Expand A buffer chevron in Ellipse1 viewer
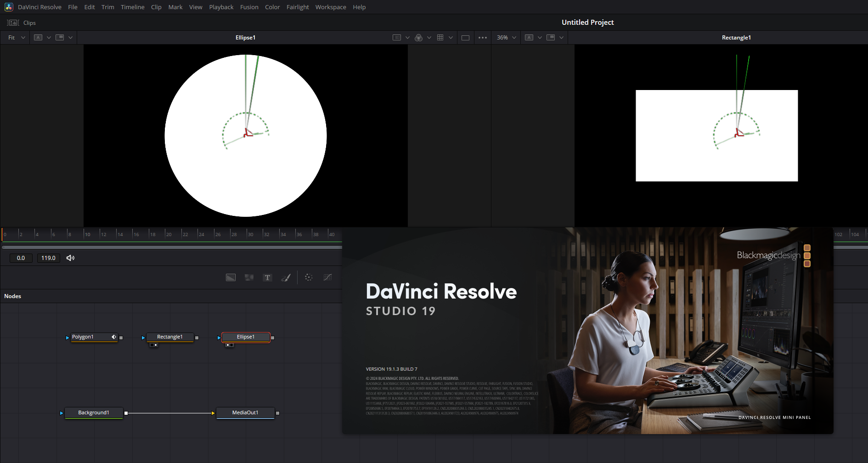This screenshot has width=868, height=463. (x=49, y=38)
